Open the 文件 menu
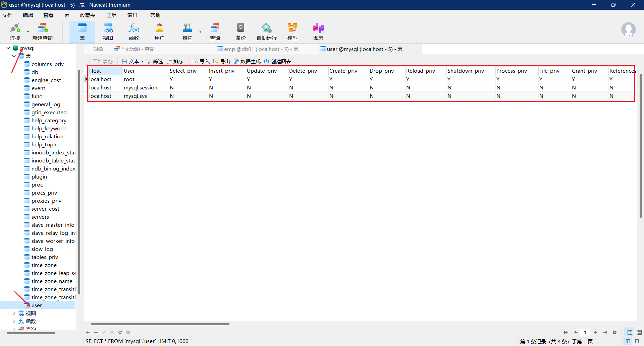644x346 pixels. tap(7, 15)
